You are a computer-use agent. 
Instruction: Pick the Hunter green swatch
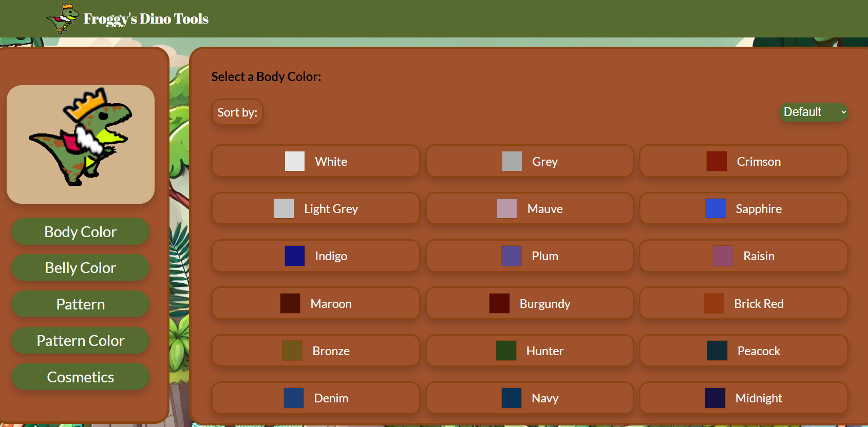(x=506, y=351)
